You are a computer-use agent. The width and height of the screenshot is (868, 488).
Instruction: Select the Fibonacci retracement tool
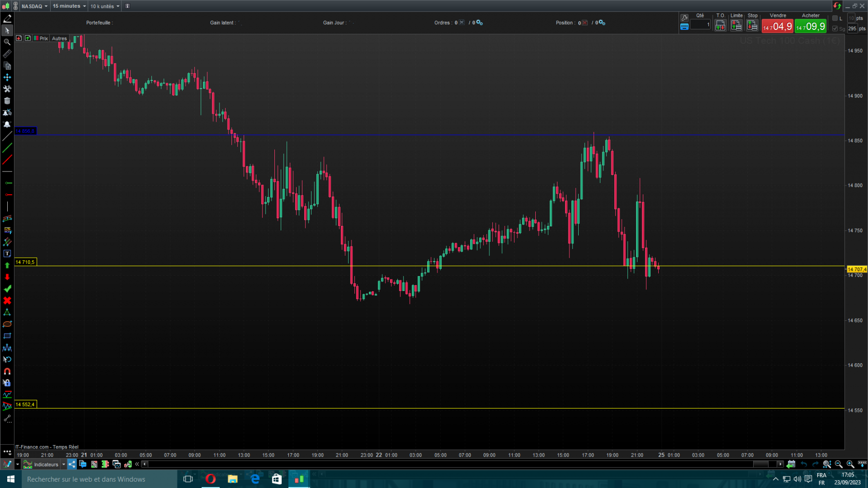point(7,230)
